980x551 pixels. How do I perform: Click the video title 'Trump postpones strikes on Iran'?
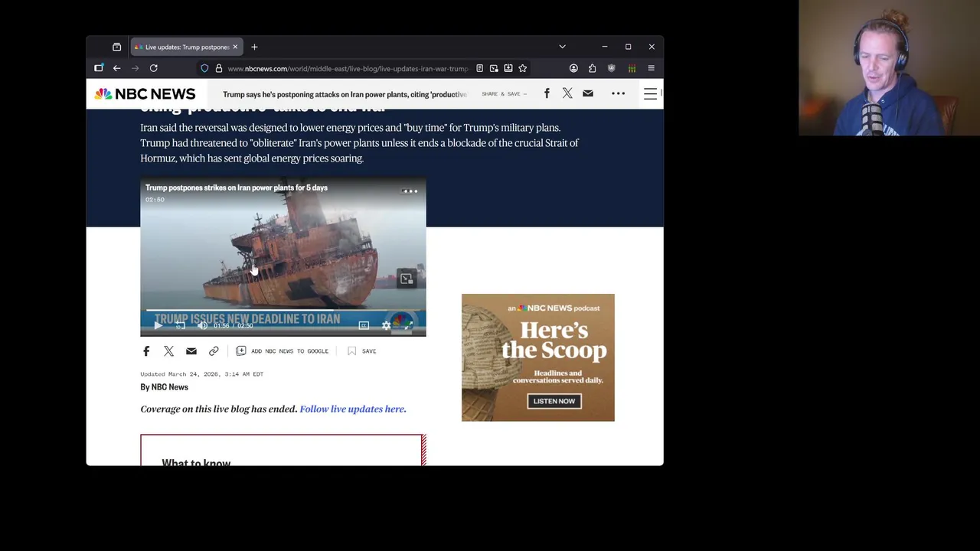click(237, 187)
